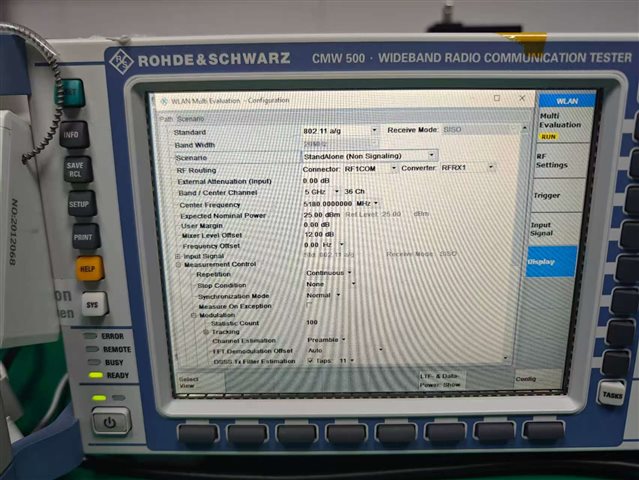Click the scrollbar up arrow in config list
The height and width of the screenshot is (480, 639).
(x=524, y=128)
